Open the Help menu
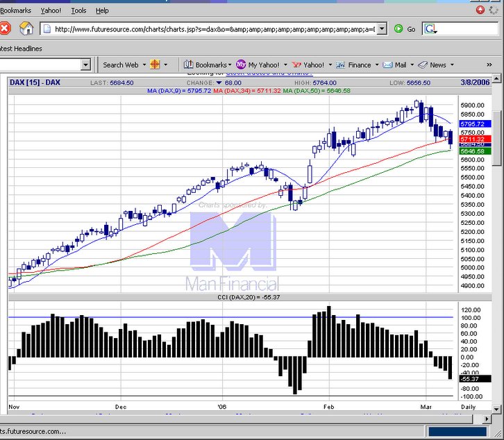 click(102, 10)
